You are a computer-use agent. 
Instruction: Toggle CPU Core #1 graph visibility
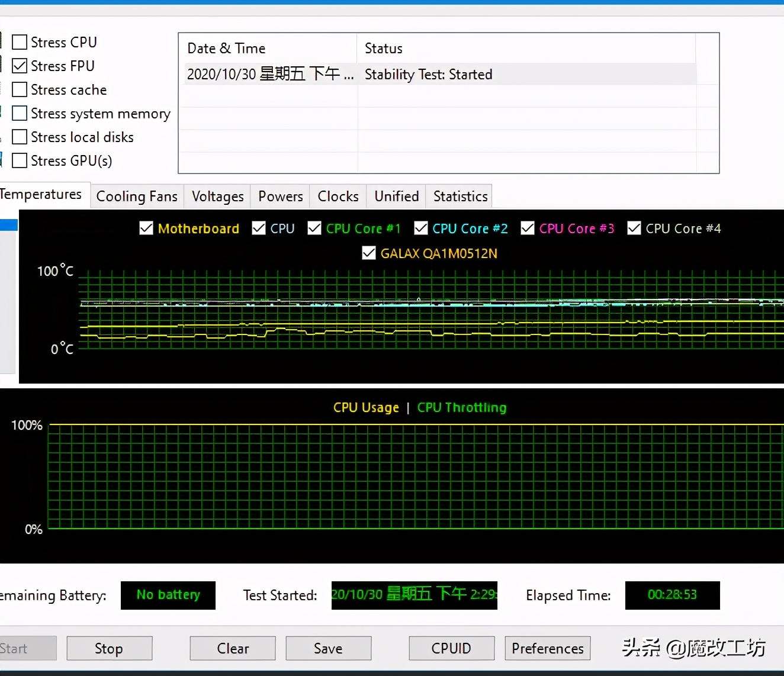click(x=314, y=228)
